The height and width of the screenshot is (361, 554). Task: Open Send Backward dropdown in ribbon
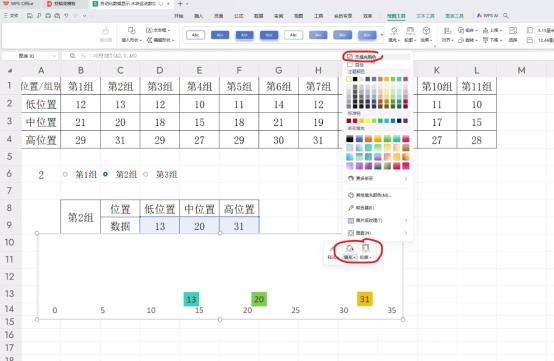(492, 40)
